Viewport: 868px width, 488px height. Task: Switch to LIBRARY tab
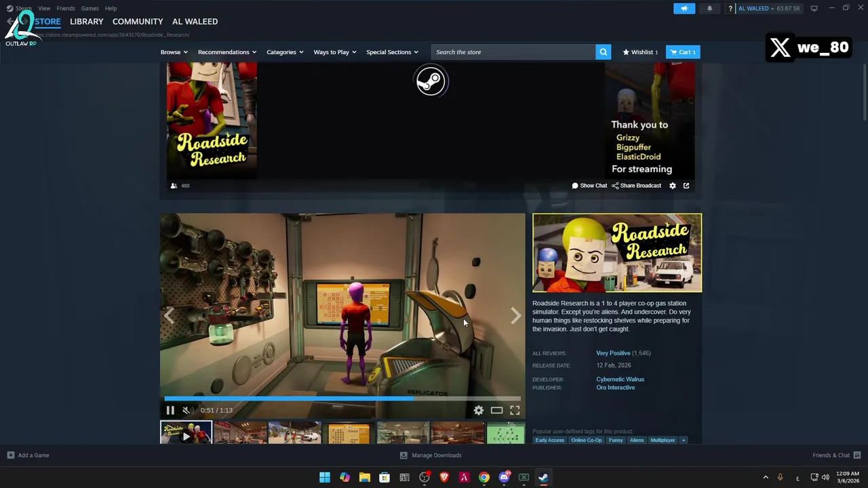click(x=87, y=22)
